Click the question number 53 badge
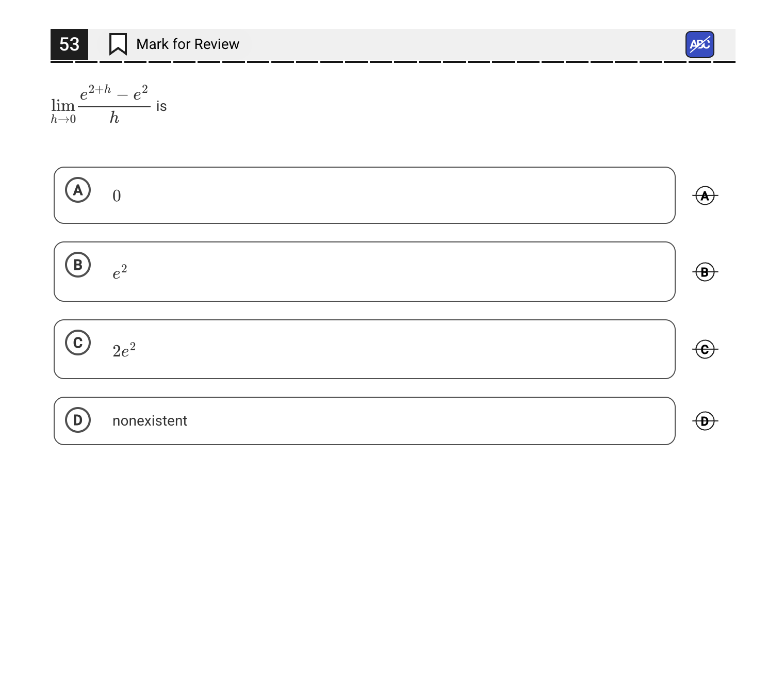This screenshot has height=683, width=784. tap(69, 44)
